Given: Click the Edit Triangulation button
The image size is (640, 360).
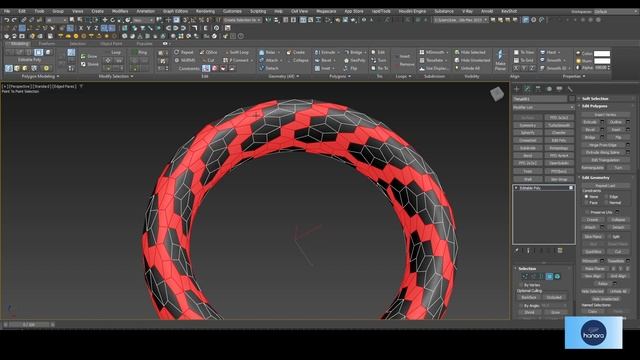Looking at the screenshot, I should [605, 160].
